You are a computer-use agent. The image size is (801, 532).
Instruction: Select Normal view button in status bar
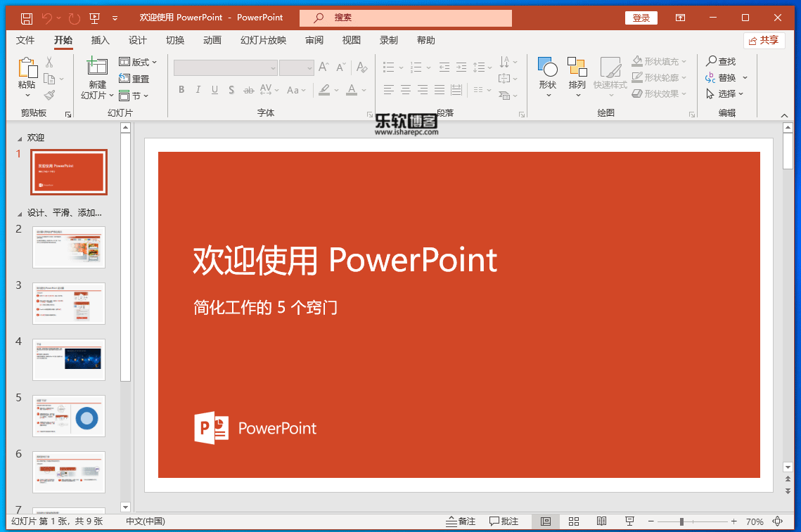(546, 521)
